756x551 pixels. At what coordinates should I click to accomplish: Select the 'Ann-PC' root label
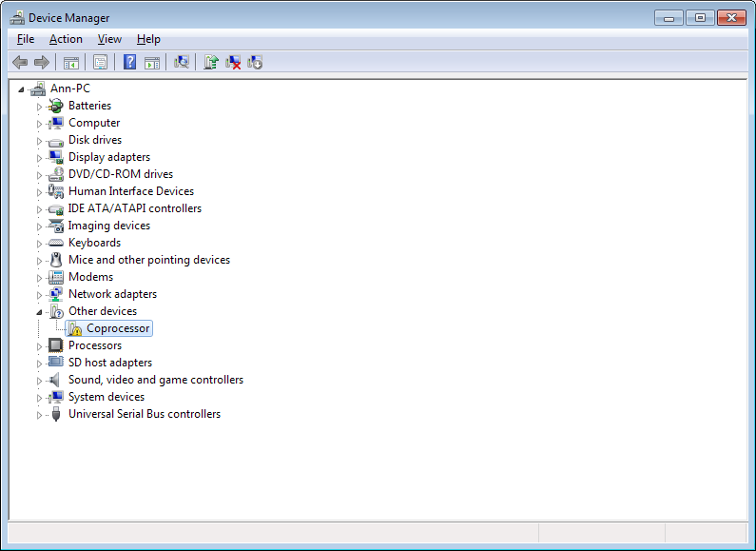[x=70, y=89]
